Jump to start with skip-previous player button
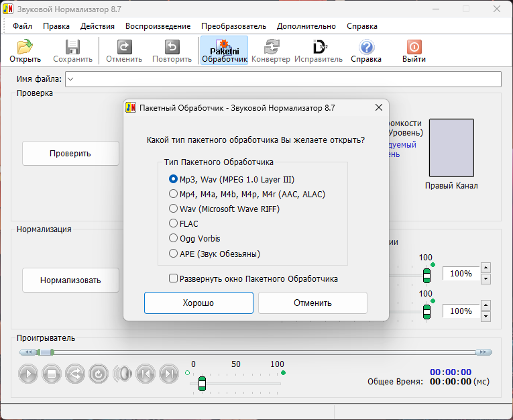The height and width of the screenshot is (420, 513). pyautogui.click(x=146, y=374)
